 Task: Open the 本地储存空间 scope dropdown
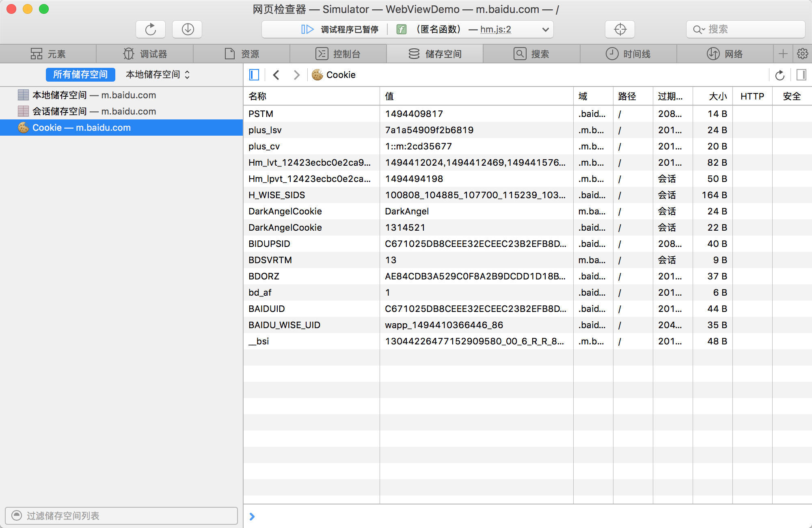coord(158,74)
